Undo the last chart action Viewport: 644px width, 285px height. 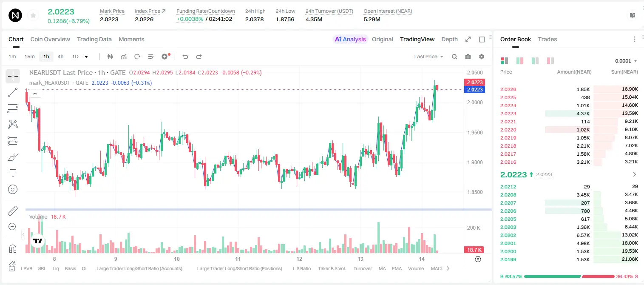[185, 57]
